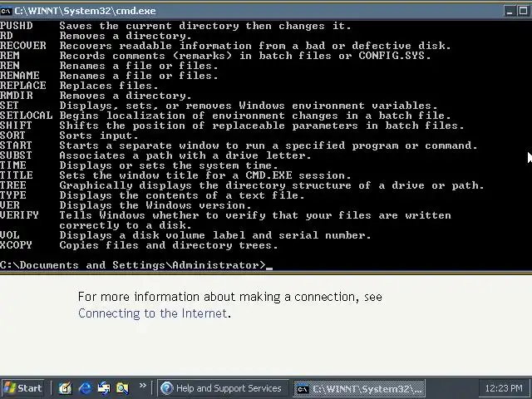The height and width of the screenshot is (399, 532).
Task: Click the notepad-style quick launch icon
Action: point(65,388)
